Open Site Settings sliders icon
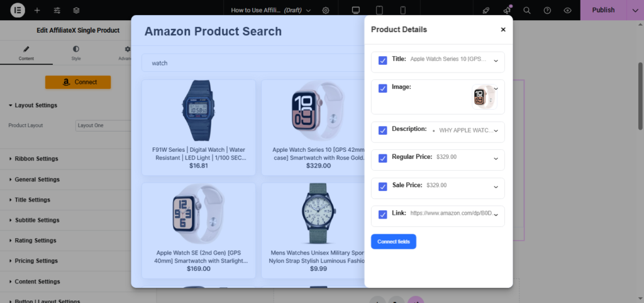This screenshot has height=303, width=644. click(x=57, y=10)
